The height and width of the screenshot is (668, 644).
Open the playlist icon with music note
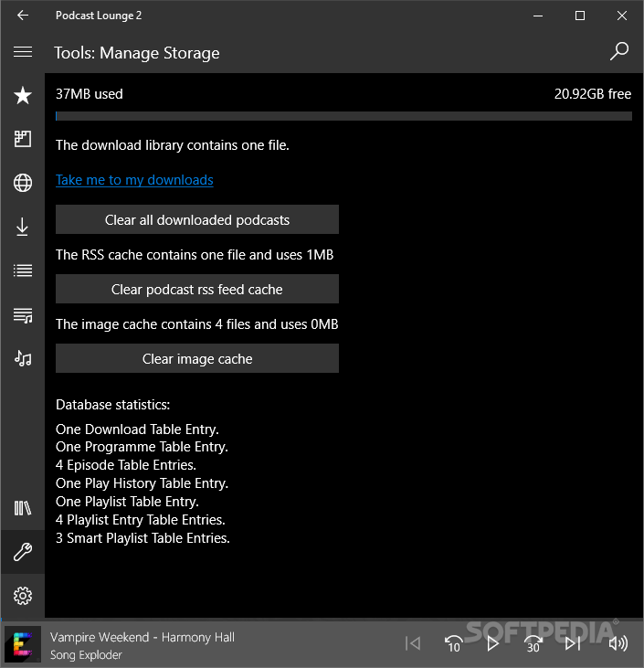tap(23, 315)
